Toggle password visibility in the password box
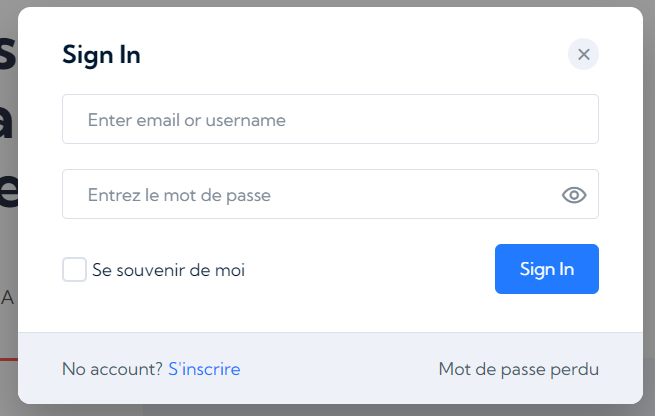Viewport: 655px width, 416px height. pos(574,195)
